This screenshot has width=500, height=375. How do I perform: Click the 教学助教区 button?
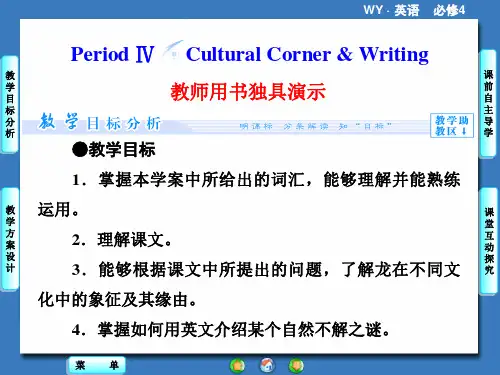pos(452,125)
